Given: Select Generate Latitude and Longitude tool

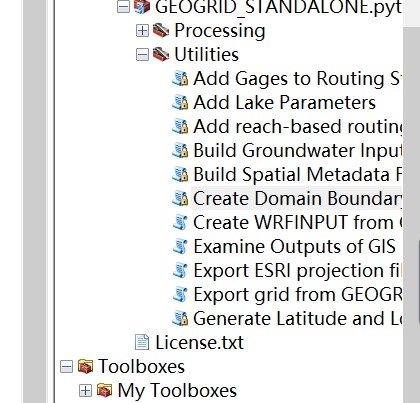Looking at the screenshot, I should (297, 318).
